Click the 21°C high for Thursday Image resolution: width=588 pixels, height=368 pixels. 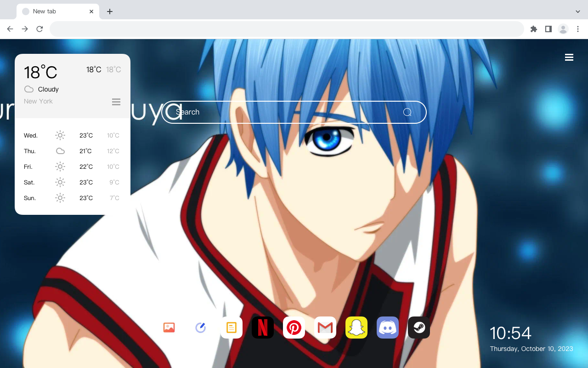[x=85, y=151]
